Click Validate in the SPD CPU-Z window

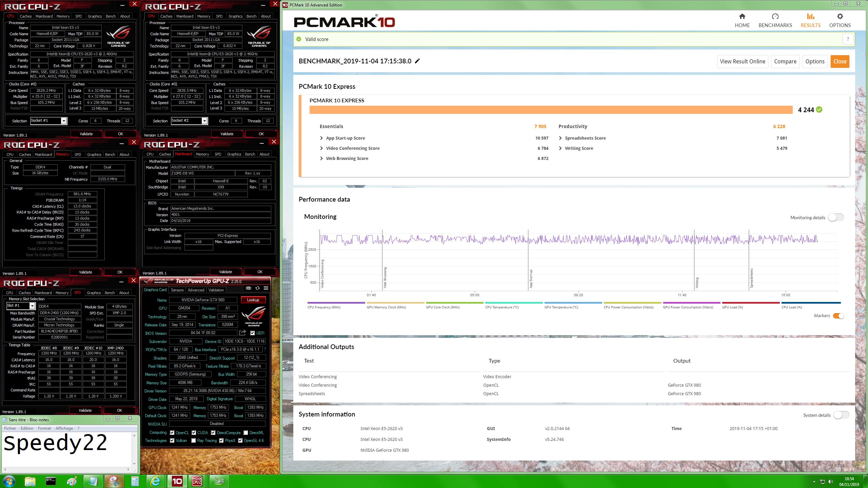pos(85,410)
